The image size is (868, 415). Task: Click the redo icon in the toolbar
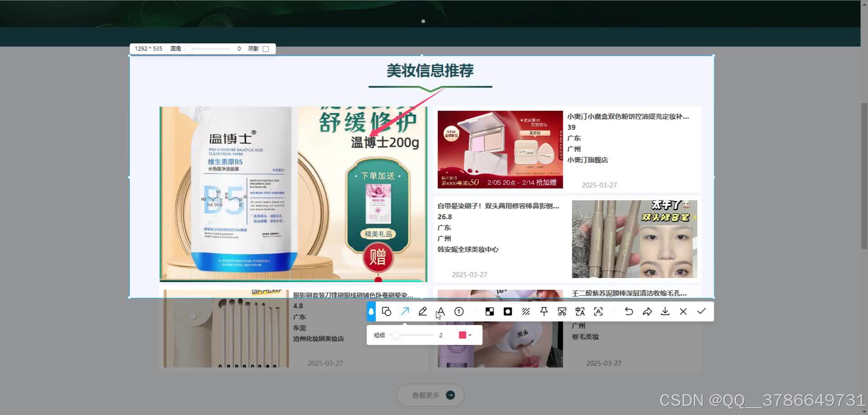[x=647, y=311]
